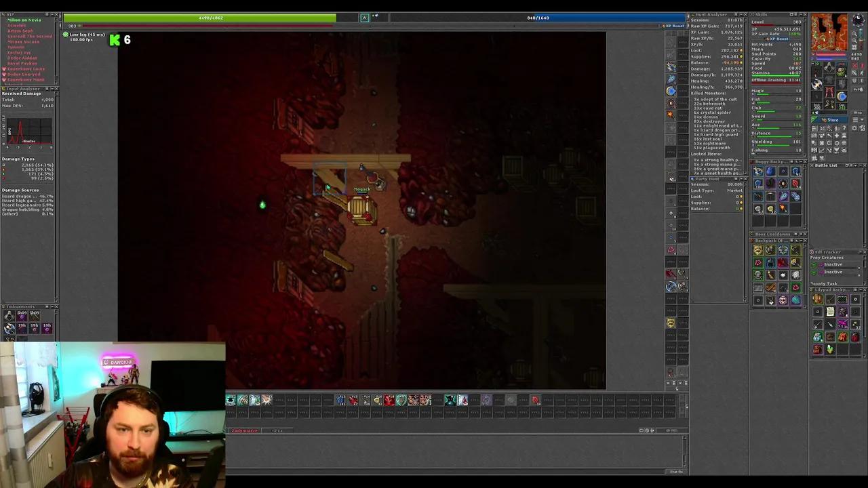Click the red demon creature icon on the hotkey bar
Screen dimensions: 868x488
point(390,401)
